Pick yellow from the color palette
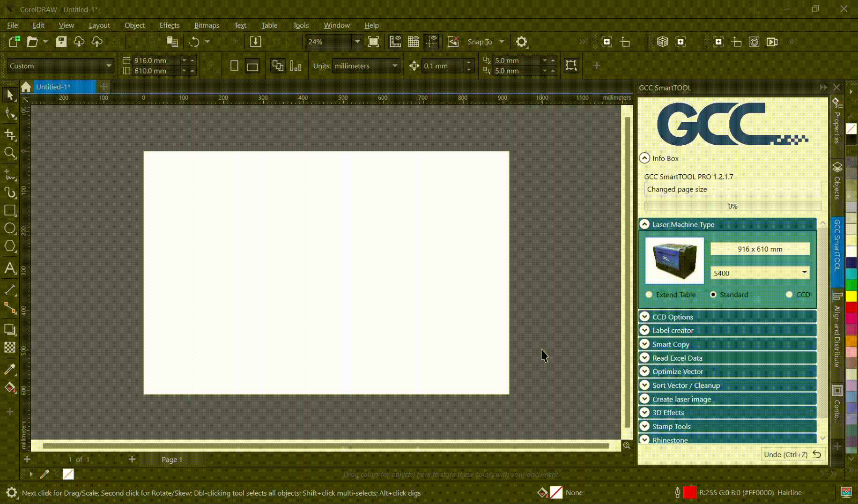This screenshot has width=858, height=504. pyautogui.click(x=851, y=296)
